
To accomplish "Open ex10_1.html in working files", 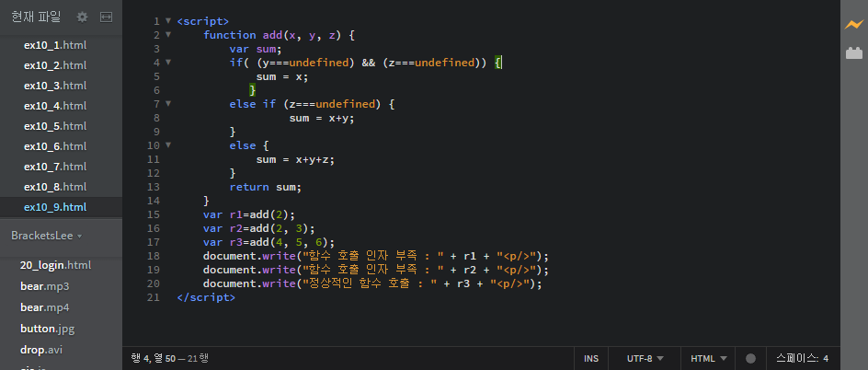I will (55, 45).
